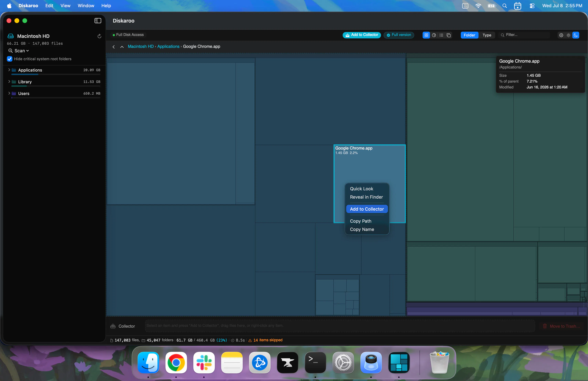
Task: Click the Collector tray icon
Action: click(x=113, y=326)
